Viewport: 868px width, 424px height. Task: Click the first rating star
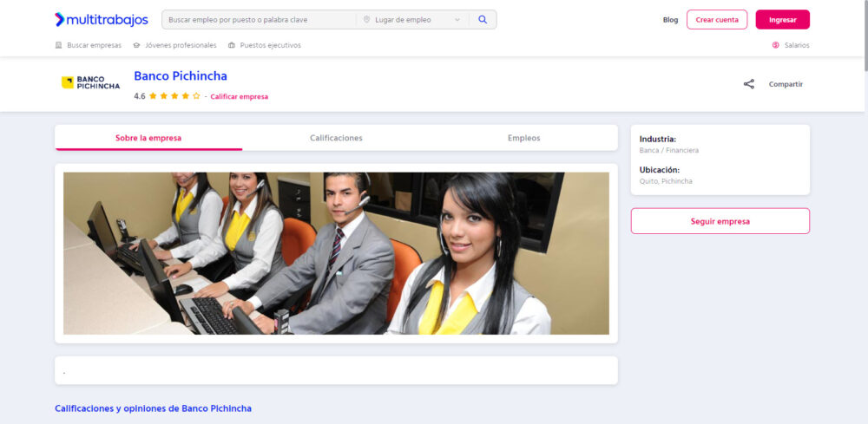tap(153, 96)
